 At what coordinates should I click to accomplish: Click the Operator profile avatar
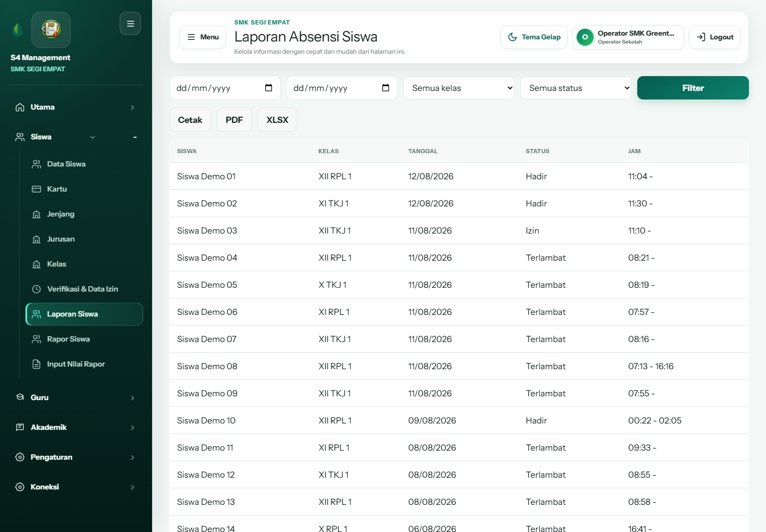[585, 37]
